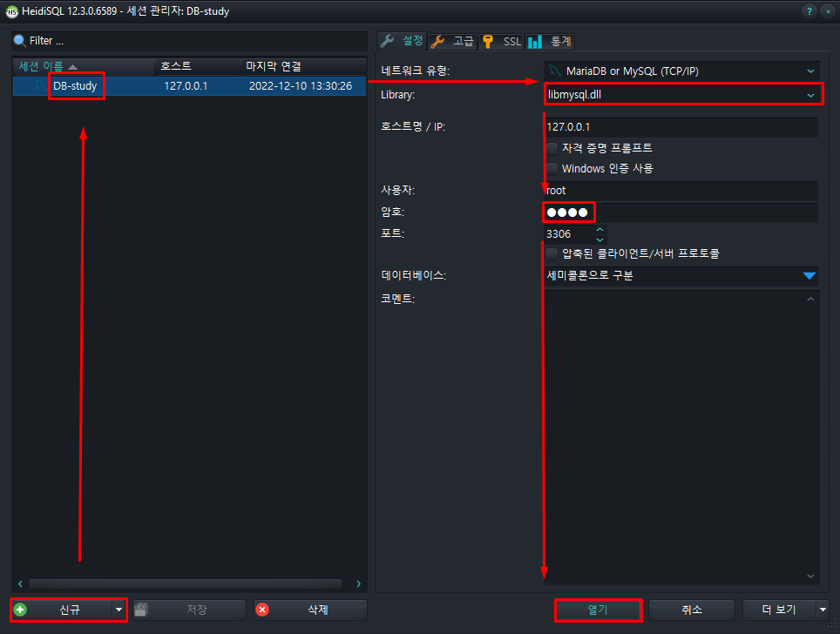Open the 네트워크 유형 dropdown
840x634 pixels.
(810, 71)
